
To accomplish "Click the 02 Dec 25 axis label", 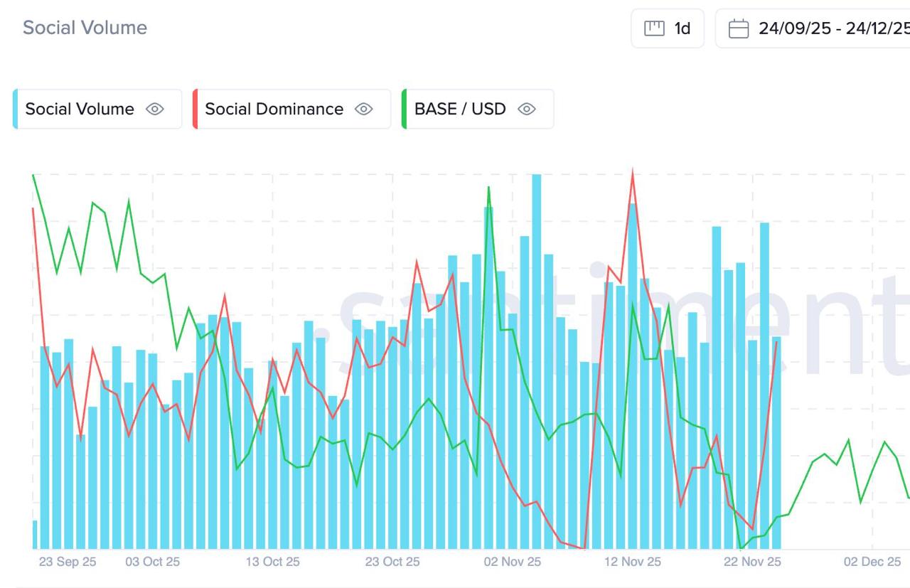I will click(872, 562).
